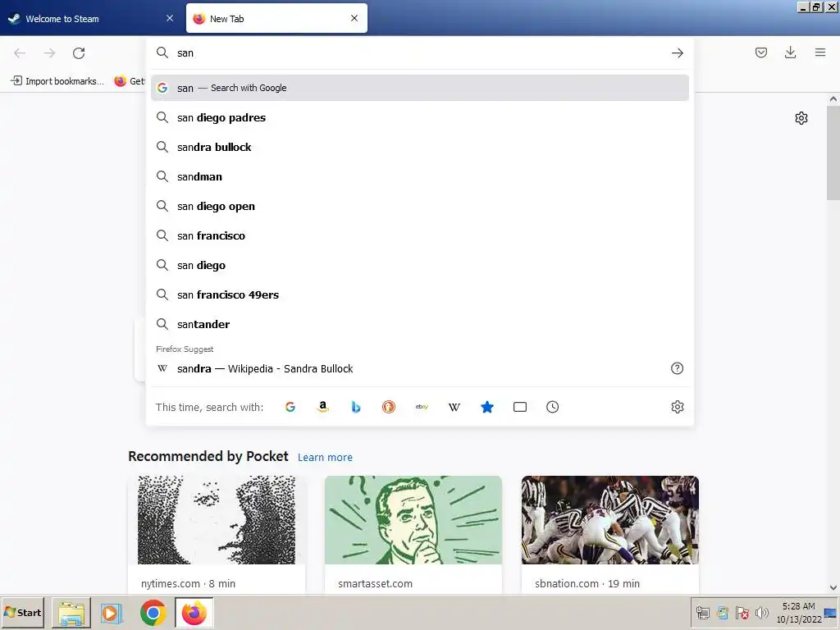Click the scrollbar down arrow
Viewport: 840px width, 630px height.
[x=833, y=587]
